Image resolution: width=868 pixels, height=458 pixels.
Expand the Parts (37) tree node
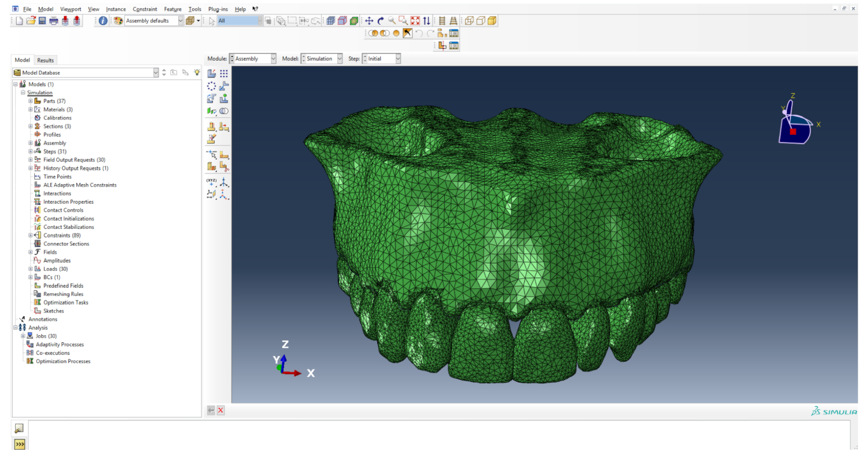[31, 101]
